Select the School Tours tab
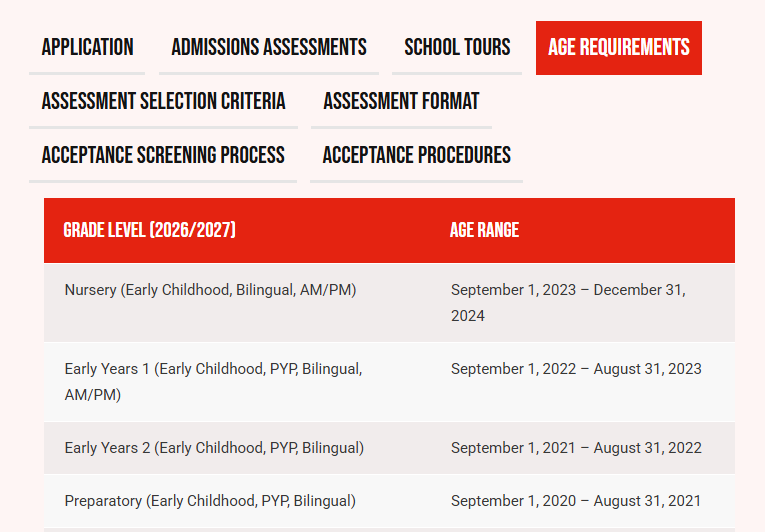 [x=457, y=47]
